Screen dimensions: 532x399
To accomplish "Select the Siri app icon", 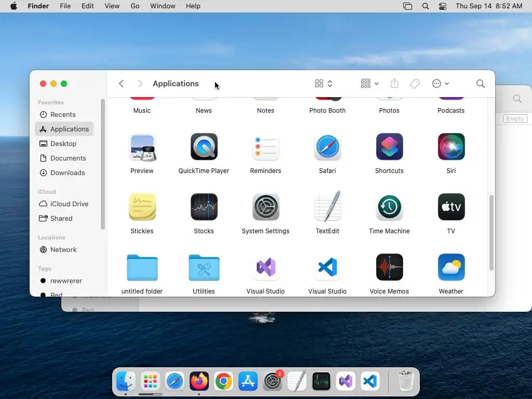I will click(x=451, y=147).
